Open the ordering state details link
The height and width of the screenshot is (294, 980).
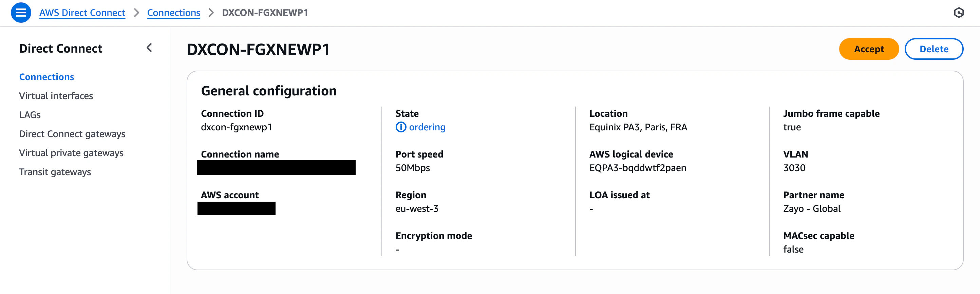427,127
